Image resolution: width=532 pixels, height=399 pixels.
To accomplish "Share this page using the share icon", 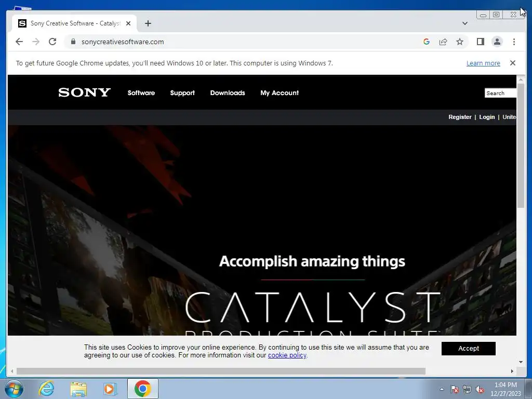I will tap(443, 42).
